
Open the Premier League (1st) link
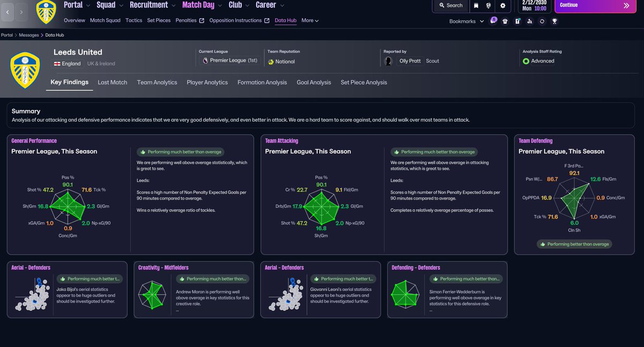[233, 61]
